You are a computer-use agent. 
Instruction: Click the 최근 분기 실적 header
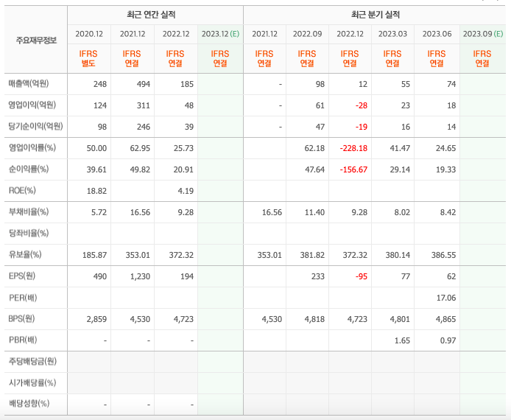tap(375, 15)
